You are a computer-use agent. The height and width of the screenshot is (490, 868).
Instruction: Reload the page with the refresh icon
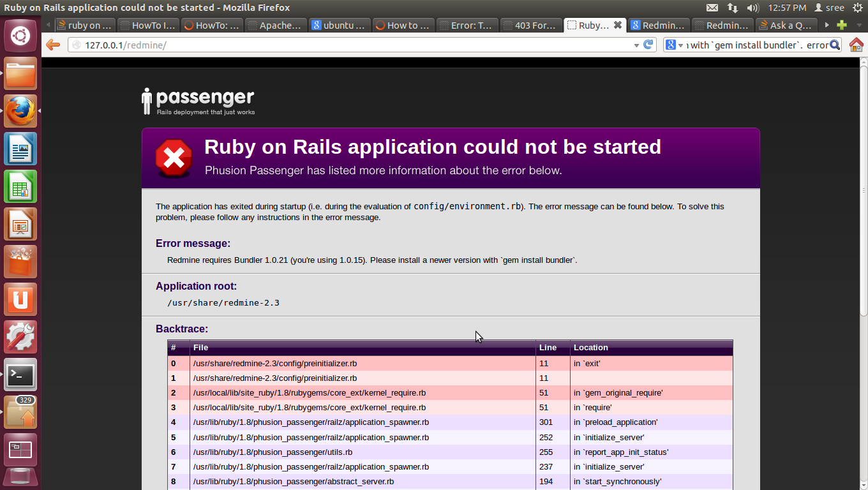[648, 45]
